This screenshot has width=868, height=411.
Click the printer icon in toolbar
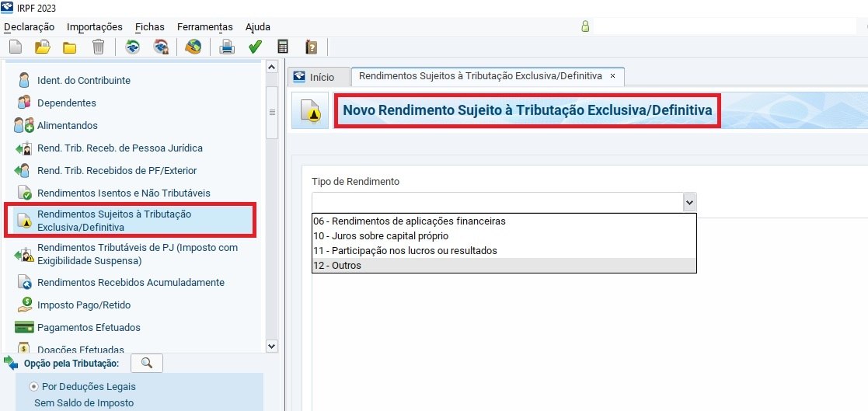tap(226, 47)
